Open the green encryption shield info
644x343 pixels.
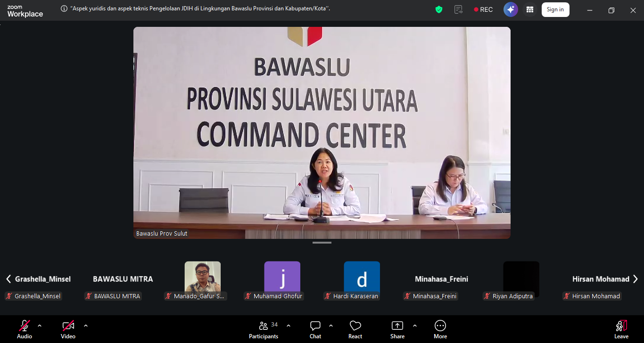439,9
